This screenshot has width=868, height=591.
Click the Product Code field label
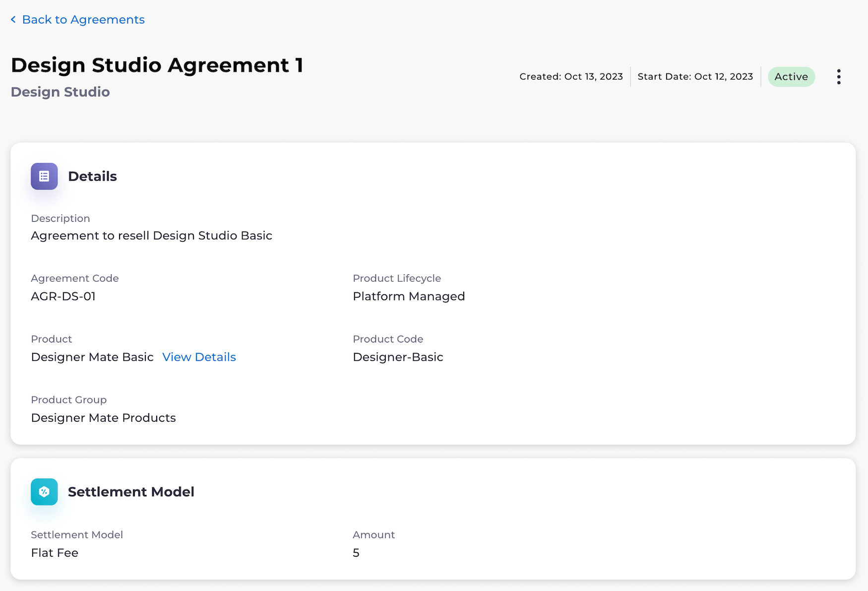(x=388, y=339)
